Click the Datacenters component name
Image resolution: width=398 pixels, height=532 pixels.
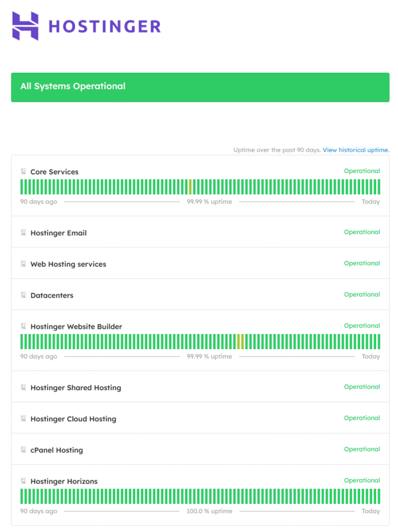tap(52, 296)
